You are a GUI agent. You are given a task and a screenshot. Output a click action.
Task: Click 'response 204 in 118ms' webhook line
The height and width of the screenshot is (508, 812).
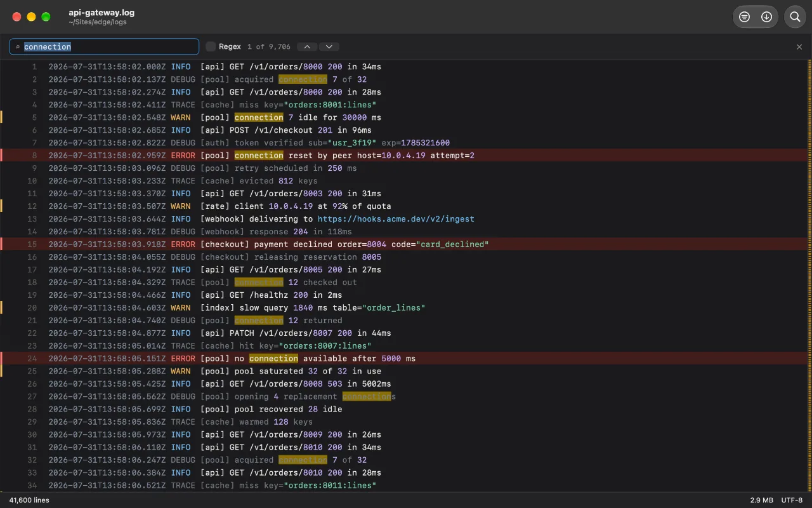point(406,232)
